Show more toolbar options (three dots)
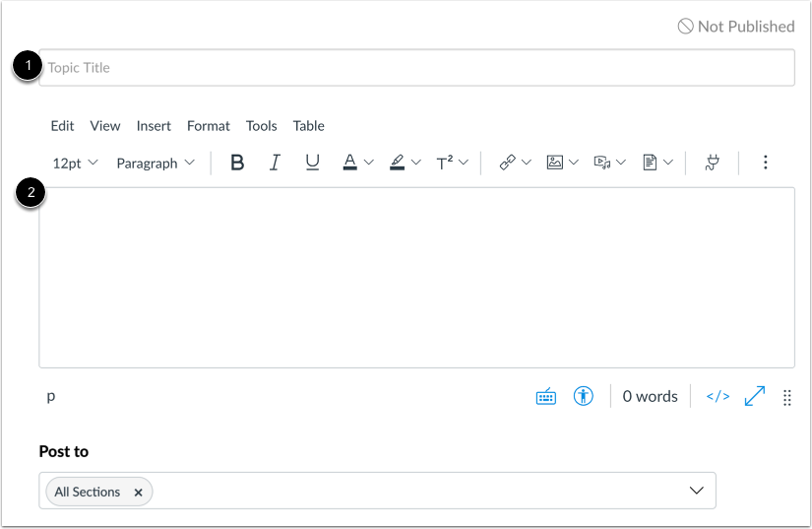Viewport: 812px width, 529px height. [x=766, y=163]
